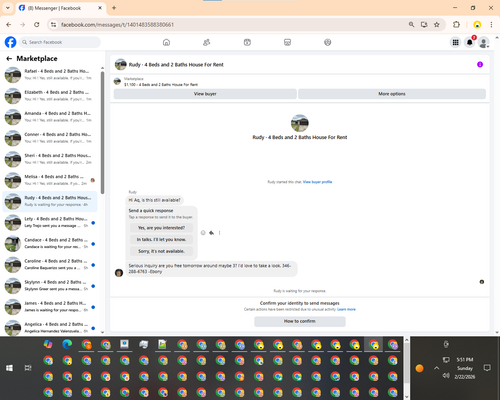Go back with Marketplace arrow
The width and height of the screenshot is (500, 400).
click(x=9, y=59)
